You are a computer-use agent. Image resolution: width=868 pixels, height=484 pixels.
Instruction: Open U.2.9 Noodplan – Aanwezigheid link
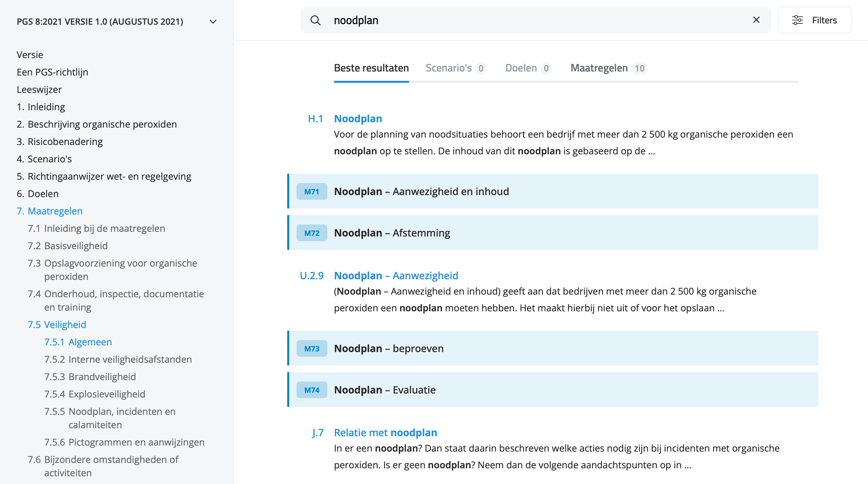pyautogui.click(x=396, y=275)
